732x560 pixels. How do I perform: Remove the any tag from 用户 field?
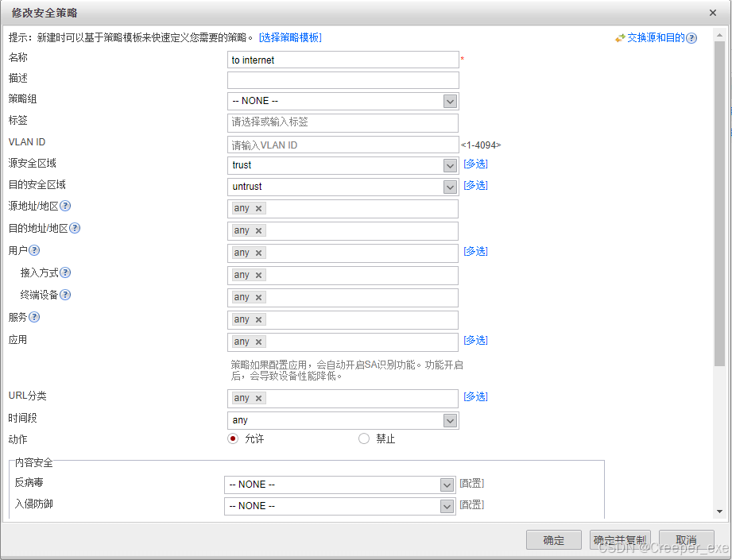pyautogui.click(x=258, y=253)
